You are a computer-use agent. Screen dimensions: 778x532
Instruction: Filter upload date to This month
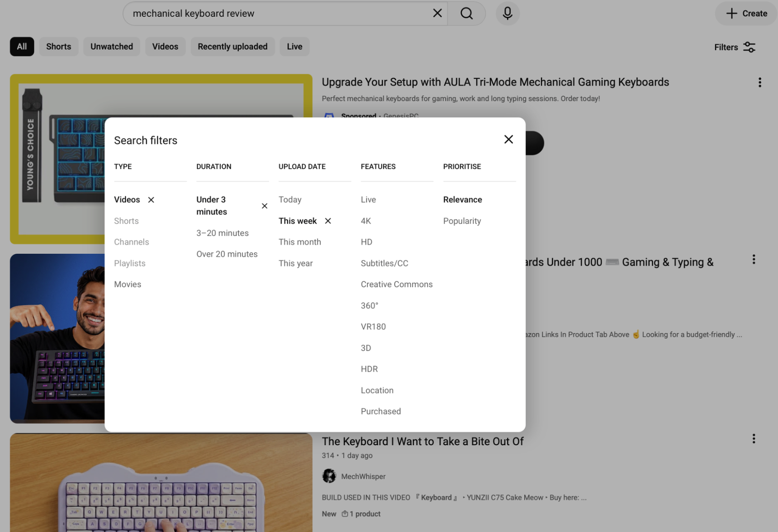[299, 242]
